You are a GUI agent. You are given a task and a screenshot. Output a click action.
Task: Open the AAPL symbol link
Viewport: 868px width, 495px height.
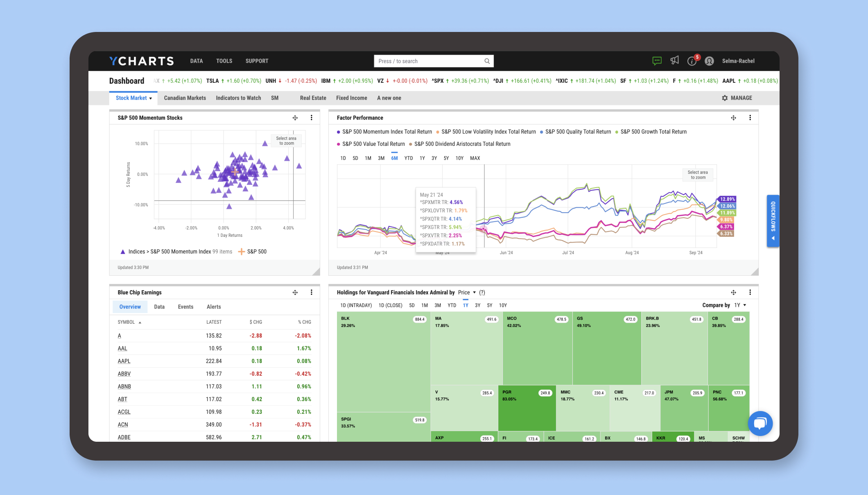pos(124,361)
